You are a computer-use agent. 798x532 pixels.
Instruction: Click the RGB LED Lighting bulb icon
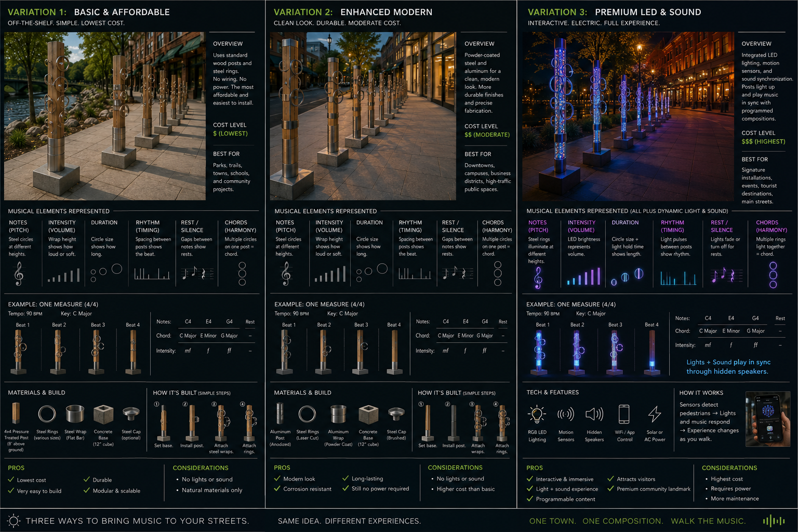(537, 415)
